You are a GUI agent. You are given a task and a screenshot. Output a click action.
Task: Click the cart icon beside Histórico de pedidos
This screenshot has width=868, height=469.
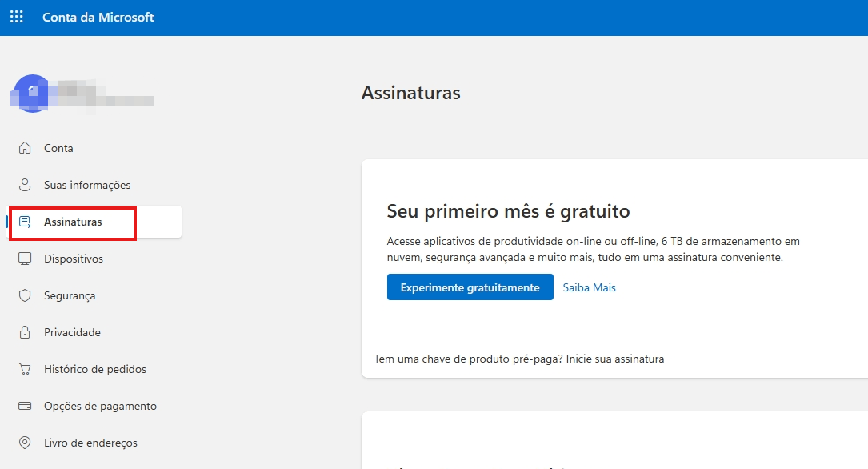pyautogui.click(x=25, y=369)
